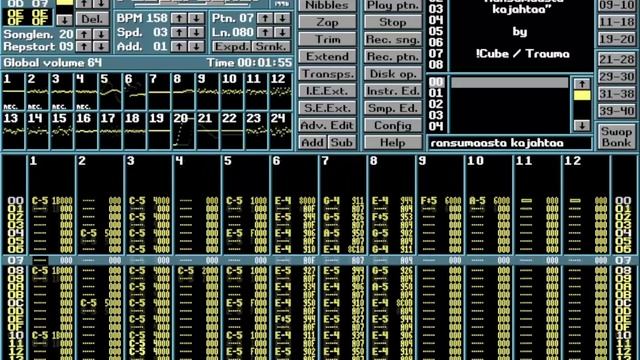Start Rec. sng. song recording

click(393, 39)
